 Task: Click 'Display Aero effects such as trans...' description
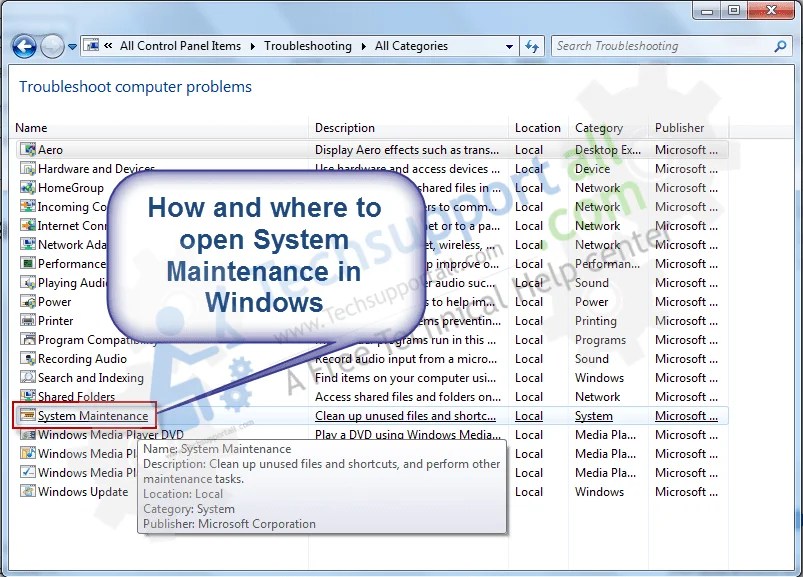click(407, 150)
